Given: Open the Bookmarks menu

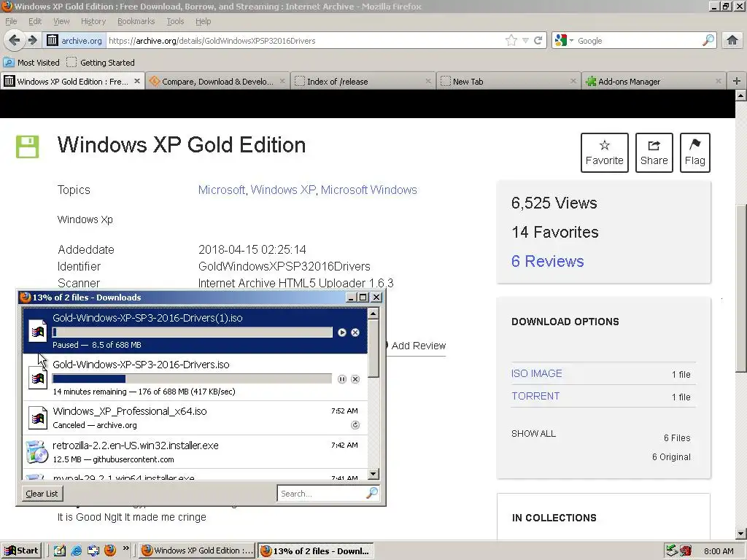Looking at the screenshot, I should click(x=136, y=21).
